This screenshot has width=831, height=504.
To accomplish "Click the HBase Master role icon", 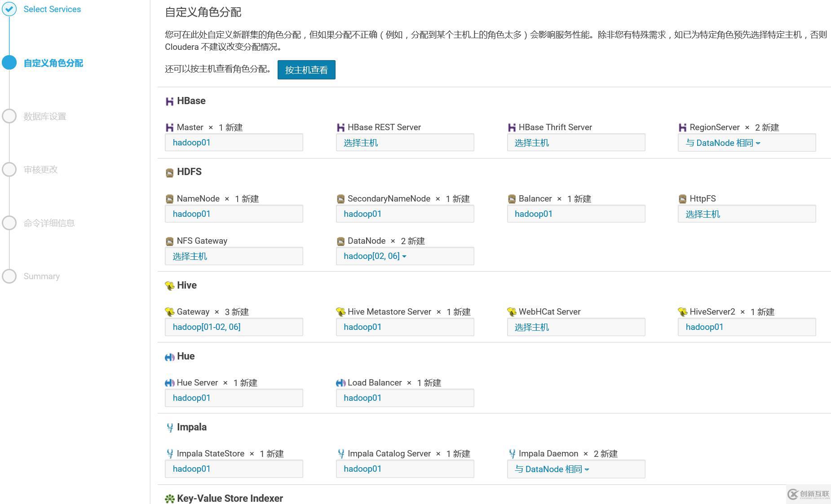I will [169, 127].
